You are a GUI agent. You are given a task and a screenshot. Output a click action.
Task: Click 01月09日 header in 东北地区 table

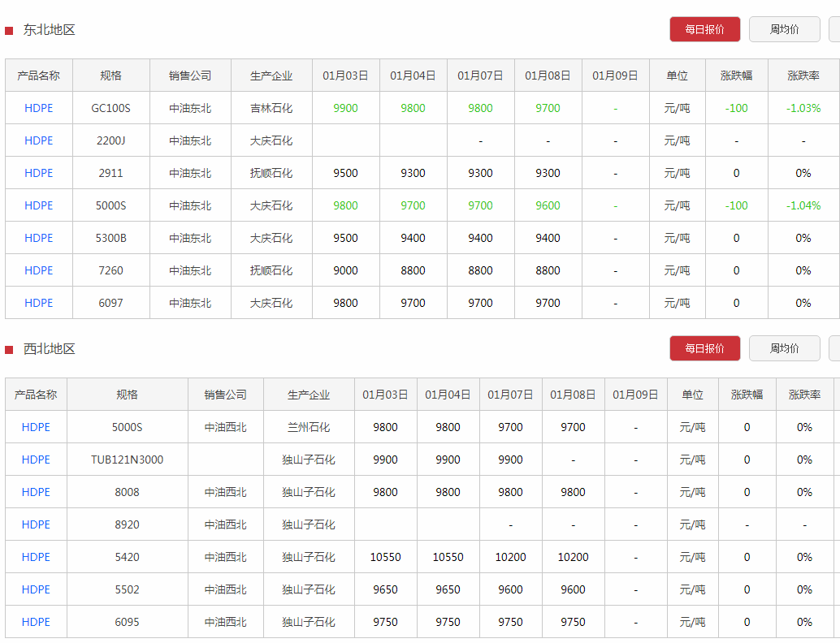pos(615,76)
